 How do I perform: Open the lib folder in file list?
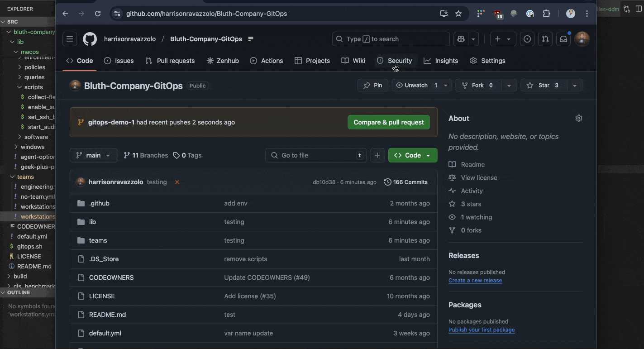pos(92,222)
